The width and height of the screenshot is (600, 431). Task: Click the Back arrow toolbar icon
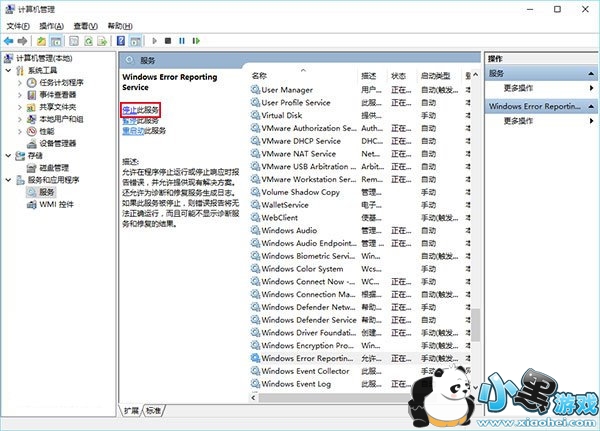[x=8, y=41]
